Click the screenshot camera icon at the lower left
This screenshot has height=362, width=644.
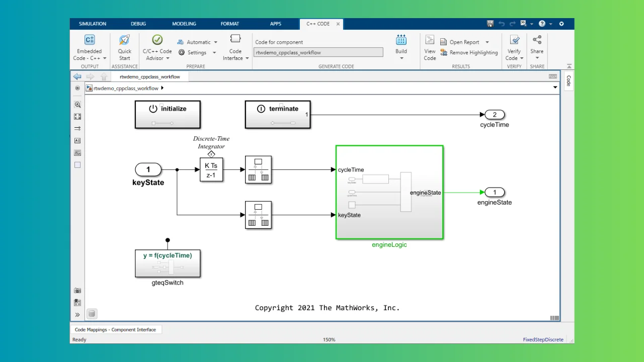click(77, 291)
